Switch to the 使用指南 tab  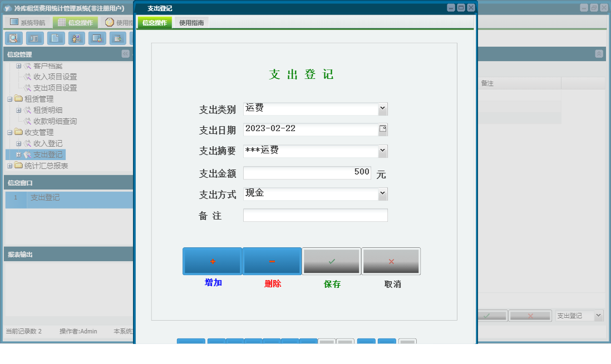pos(191,23)
